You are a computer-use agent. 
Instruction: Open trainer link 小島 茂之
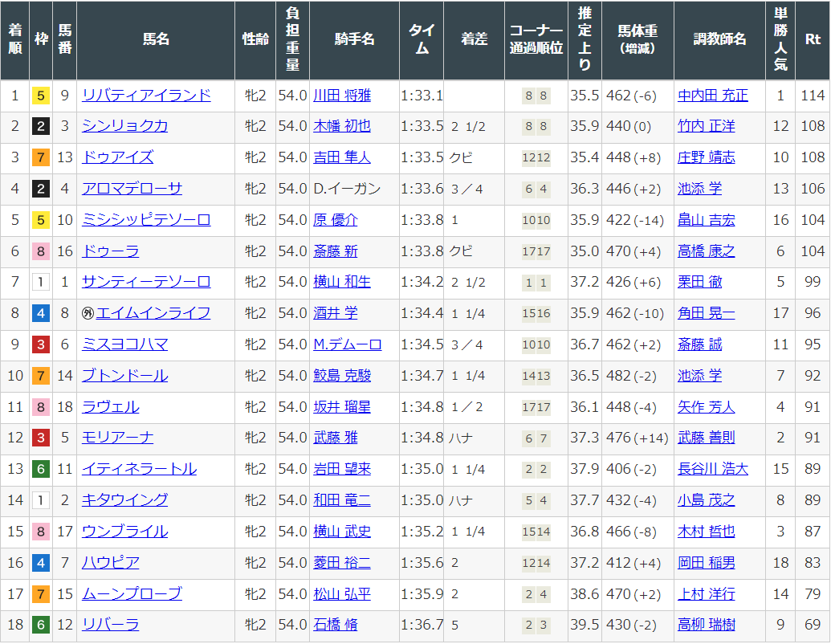707,500
